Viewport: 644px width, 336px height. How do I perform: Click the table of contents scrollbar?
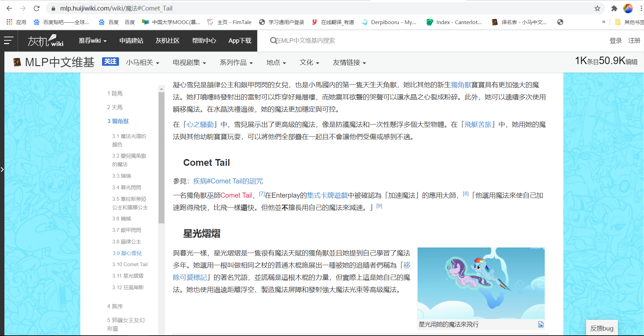point(161,156)
